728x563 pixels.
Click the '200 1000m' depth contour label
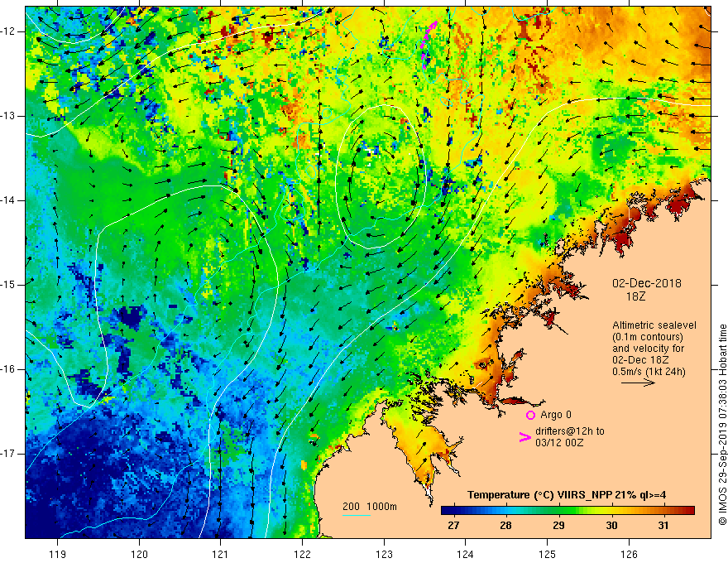370,507
